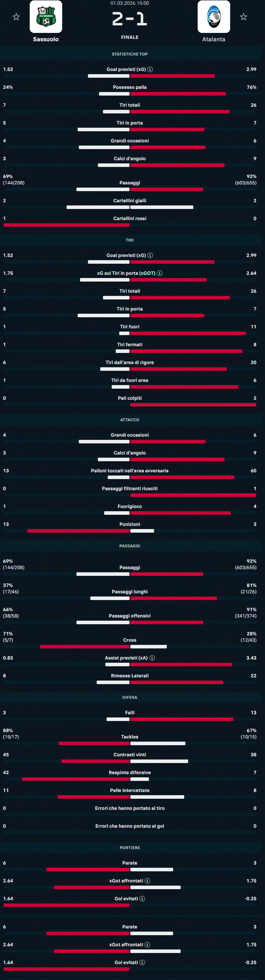
Task: Click the bottommost Gol evitati info icon
Action: coord(142,963)
